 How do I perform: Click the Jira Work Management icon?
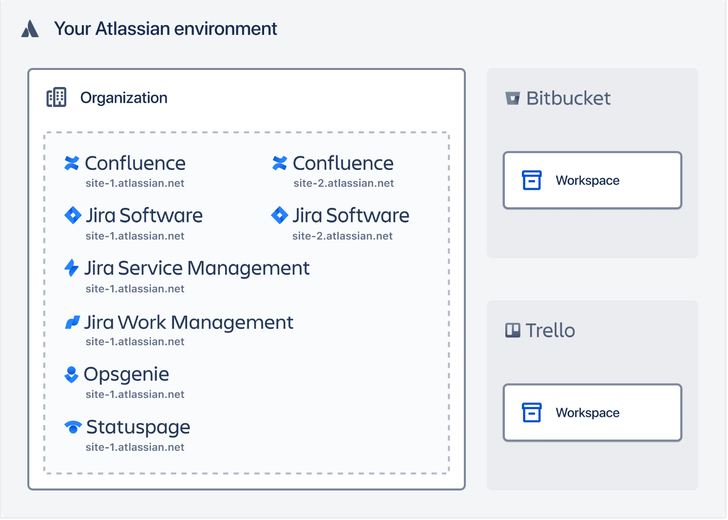(x=72, y=322)
